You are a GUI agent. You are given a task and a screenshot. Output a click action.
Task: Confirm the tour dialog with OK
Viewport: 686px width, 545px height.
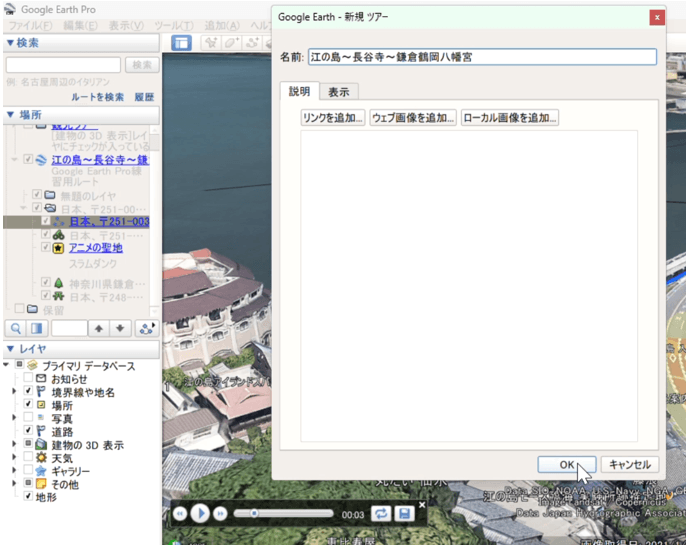tap(566, 465)
